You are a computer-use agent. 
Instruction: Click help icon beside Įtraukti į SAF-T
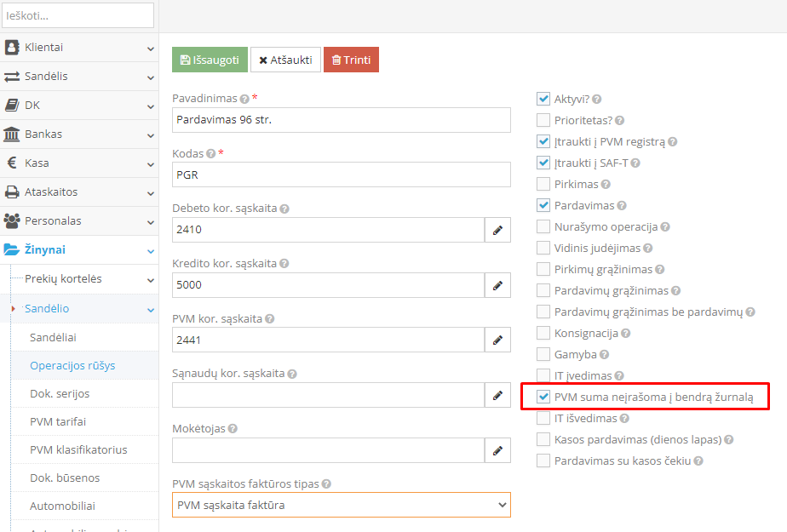[635, 163]
